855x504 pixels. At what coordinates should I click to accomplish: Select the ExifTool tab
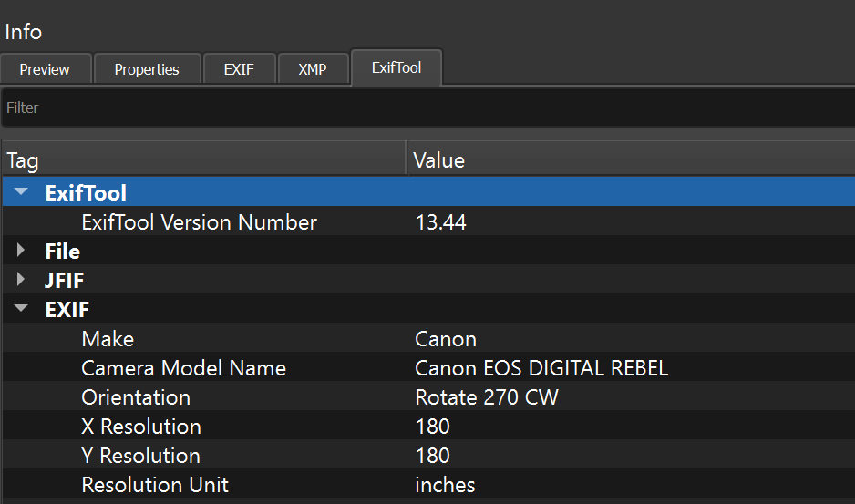pos(397,67)
